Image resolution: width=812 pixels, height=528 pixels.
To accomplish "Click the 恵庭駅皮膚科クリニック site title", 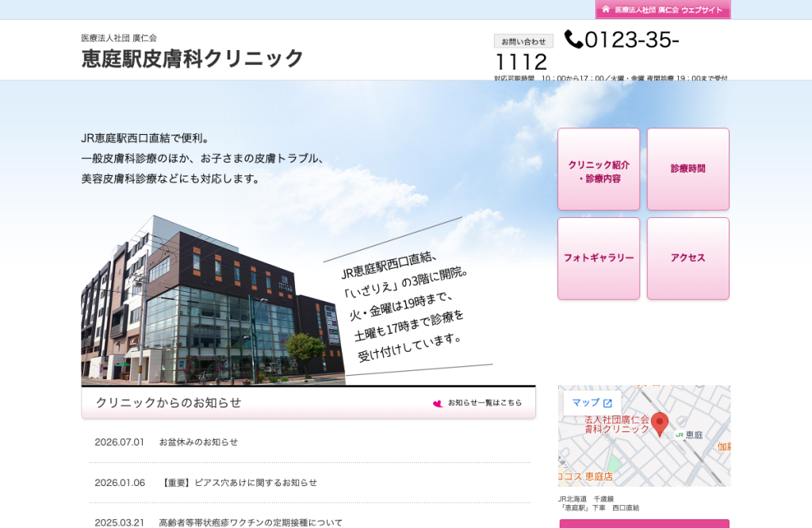I will [192, 59].
